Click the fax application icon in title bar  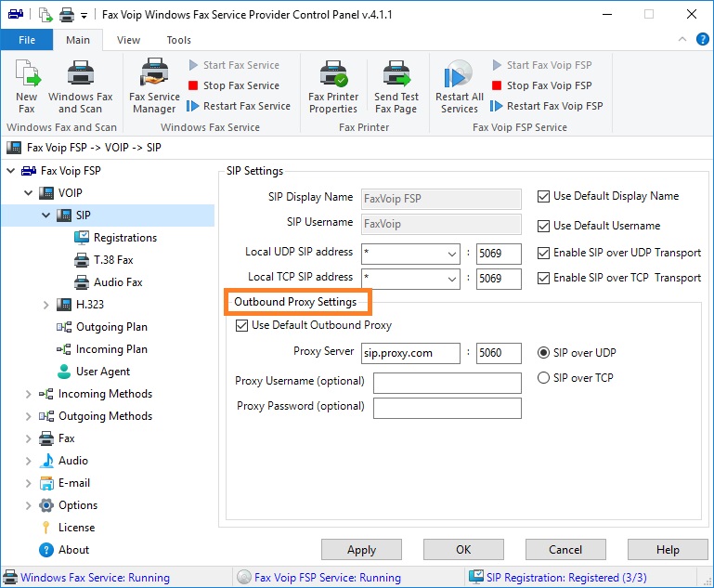pyautogui.click(x=16, y=15)
